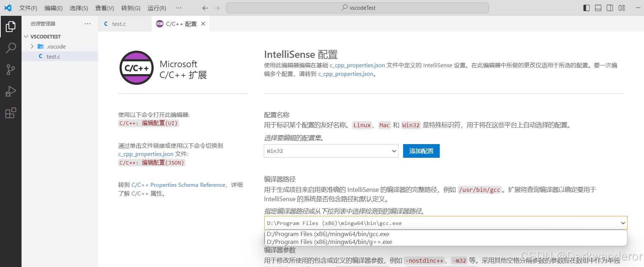Select the C/C++ 配置 tab

pos(181,24)
